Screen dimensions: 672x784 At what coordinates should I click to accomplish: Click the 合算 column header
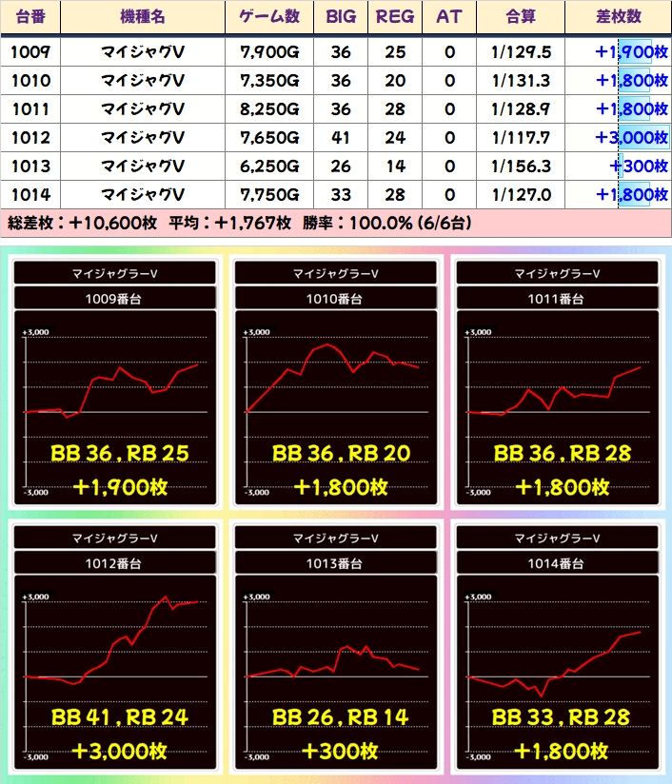click(521, 17)
